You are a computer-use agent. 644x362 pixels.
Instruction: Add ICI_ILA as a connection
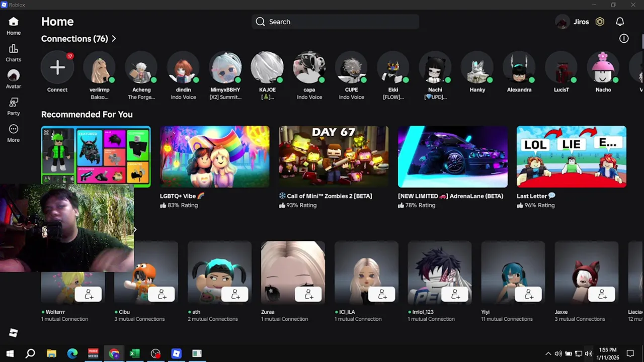pos(382,294)
